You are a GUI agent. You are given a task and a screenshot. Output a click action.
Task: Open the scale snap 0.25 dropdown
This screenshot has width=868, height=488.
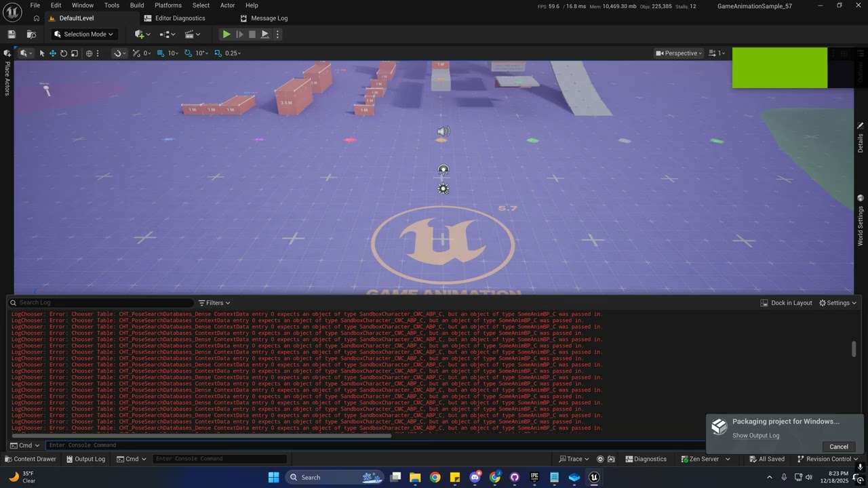click(x=233, y=53)
